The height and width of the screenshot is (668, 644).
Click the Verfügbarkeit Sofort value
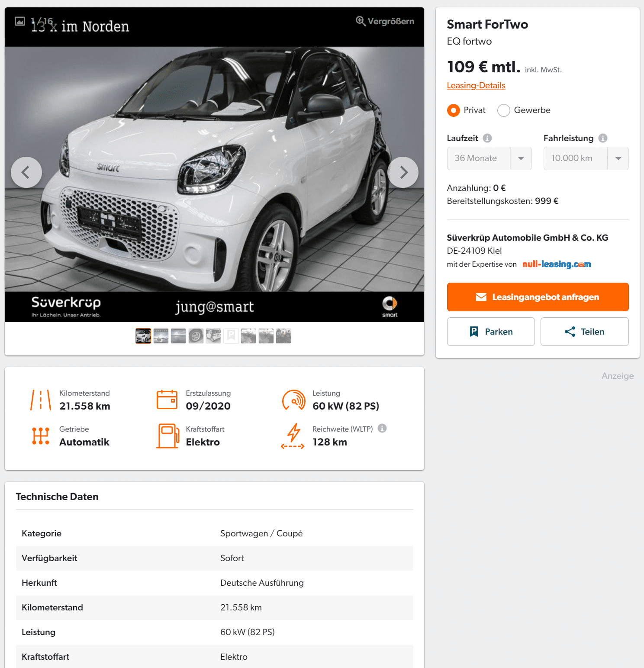232,558
